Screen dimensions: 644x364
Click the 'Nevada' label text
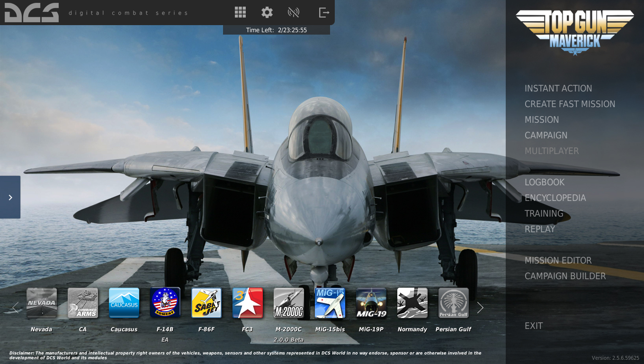click(42, 329)
